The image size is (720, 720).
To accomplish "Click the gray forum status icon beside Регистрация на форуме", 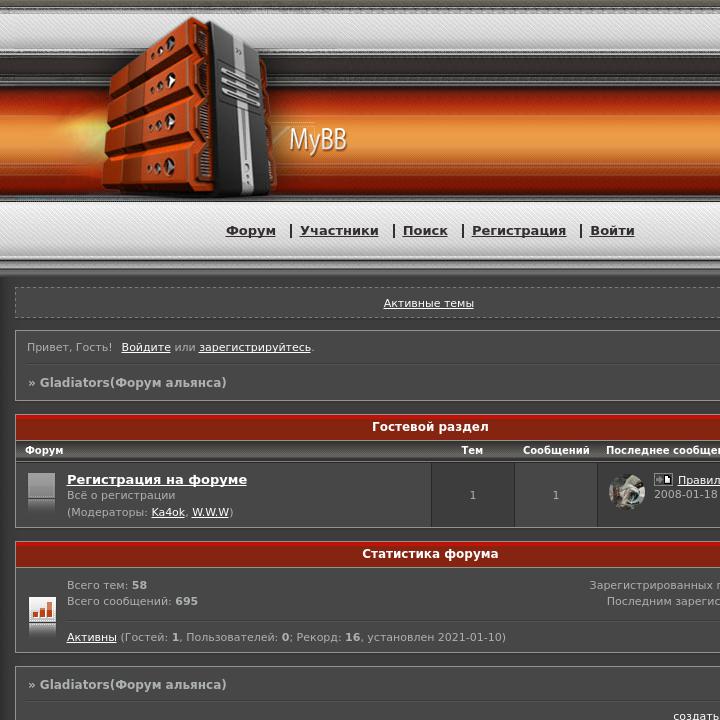I will pyautogui.click(x=41, y=492).
